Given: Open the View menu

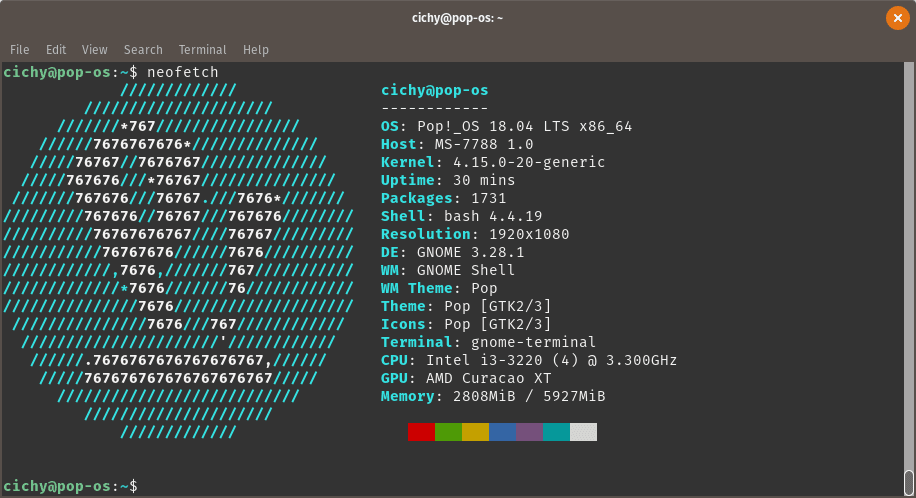Looking at the screenshot, I should click(95, 50).
